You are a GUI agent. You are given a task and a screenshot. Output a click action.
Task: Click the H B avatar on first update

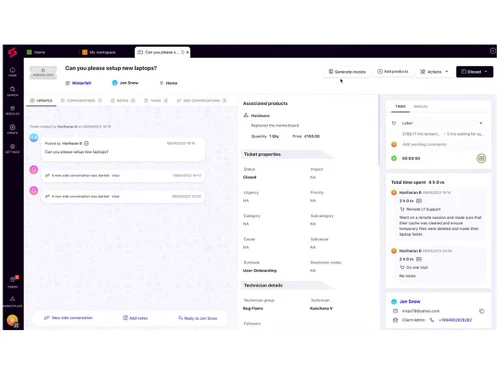[x=34, y=138]
